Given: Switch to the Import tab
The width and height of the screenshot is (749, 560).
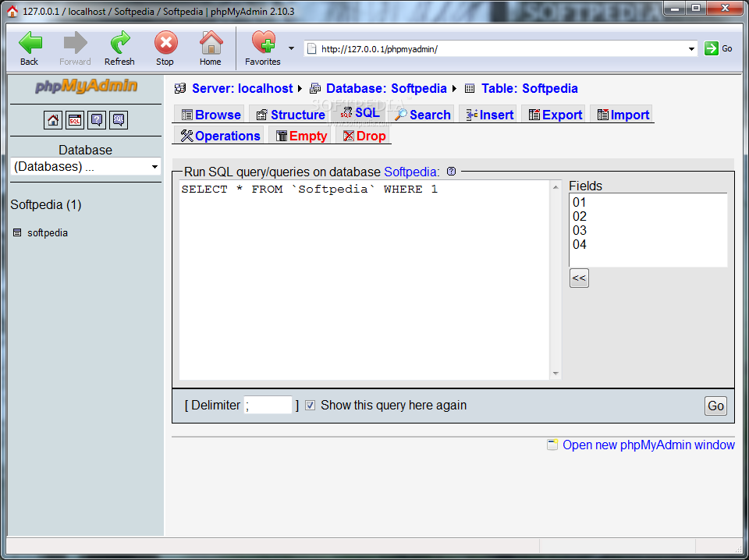Looking at the screenshot, I should click(623, 115).
